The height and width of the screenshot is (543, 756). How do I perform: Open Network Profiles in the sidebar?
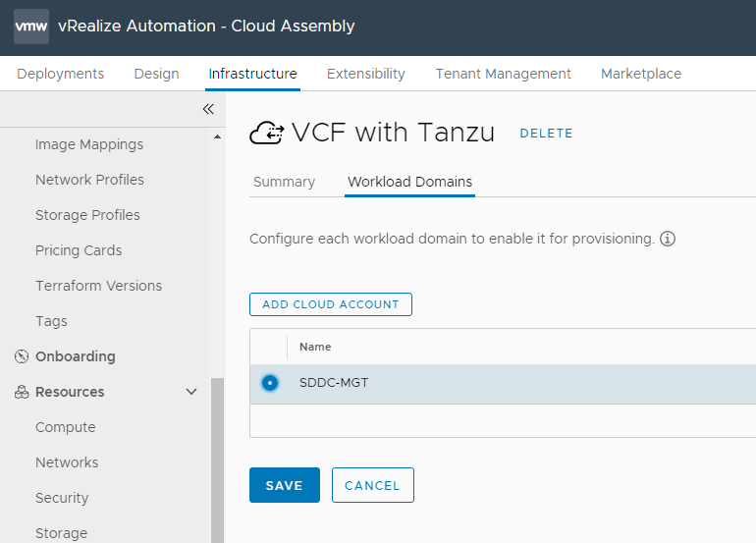click(89, 180)
